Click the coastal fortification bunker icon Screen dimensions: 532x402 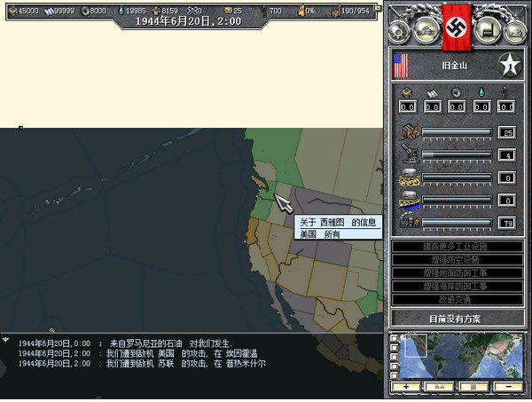[x=410, y=200]
